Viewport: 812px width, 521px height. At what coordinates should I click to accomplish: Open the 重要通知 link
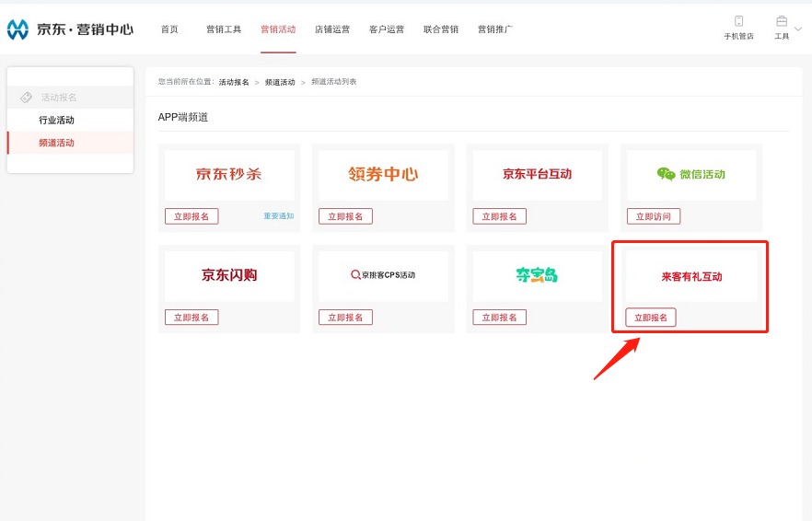coord(279,216)
